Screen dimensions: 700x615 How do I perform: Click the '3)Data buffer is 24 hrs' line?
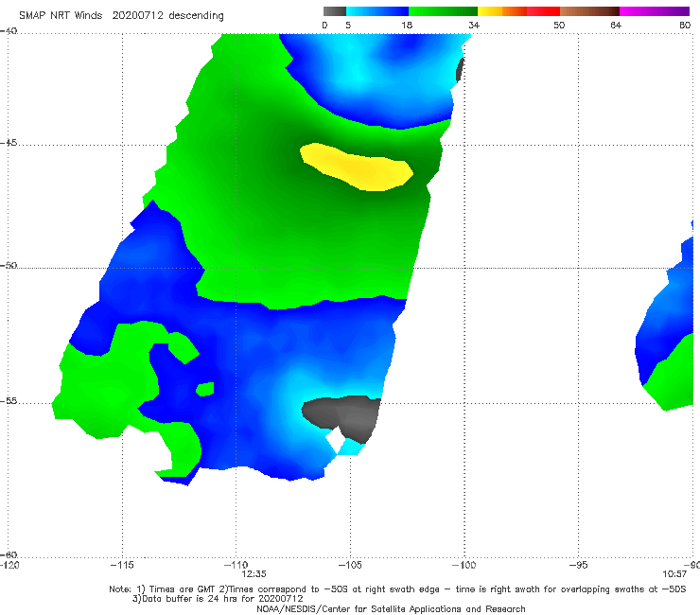tap(218, 599)
